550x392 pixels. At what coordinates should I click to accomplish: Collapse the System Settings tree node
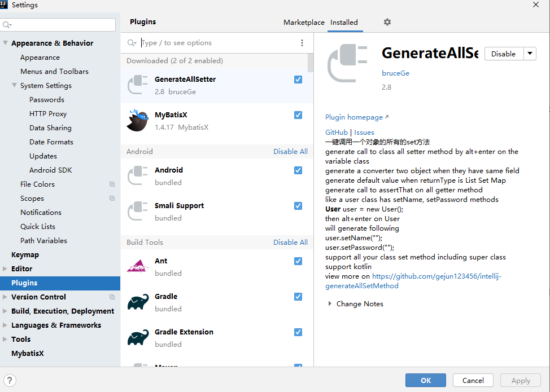[x=14, y=85]
